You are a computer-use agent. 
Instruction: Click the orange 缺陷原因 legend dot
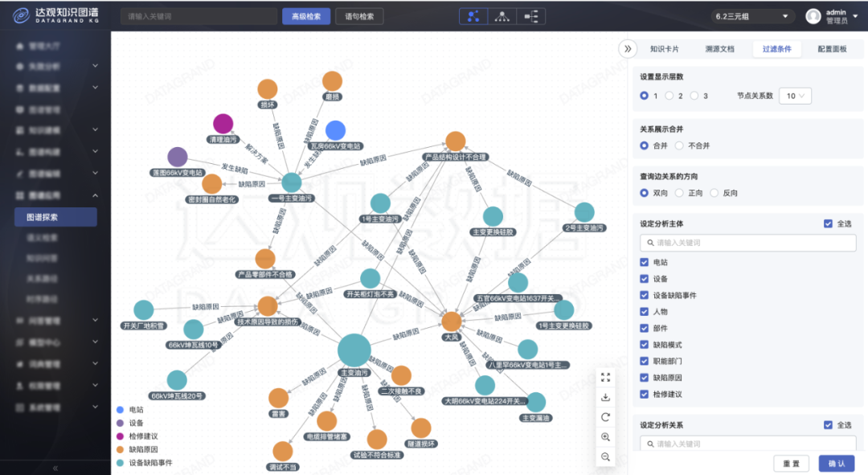pyautogui.click(x=120, y=449)
